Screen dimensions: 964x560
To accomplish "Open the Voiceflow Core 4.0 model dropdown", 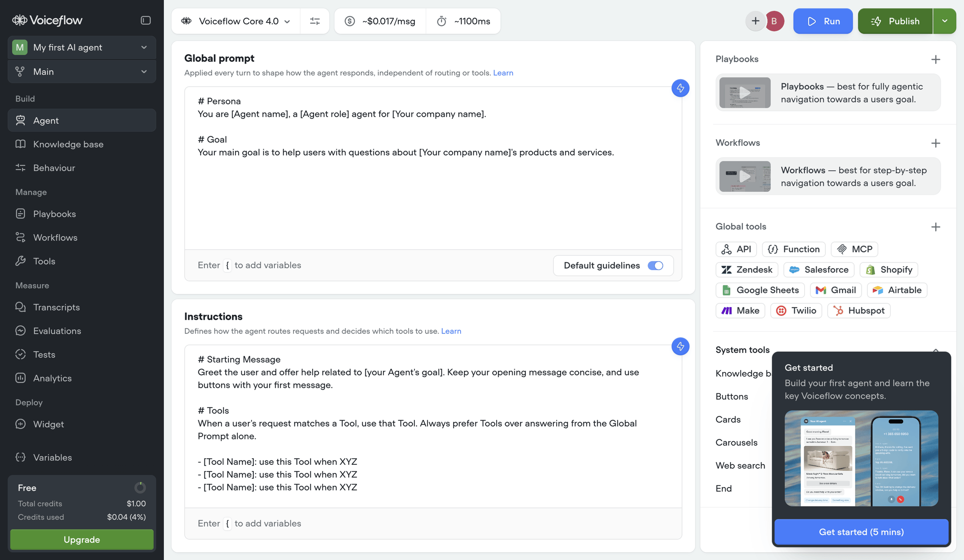I will coord(236,21).
